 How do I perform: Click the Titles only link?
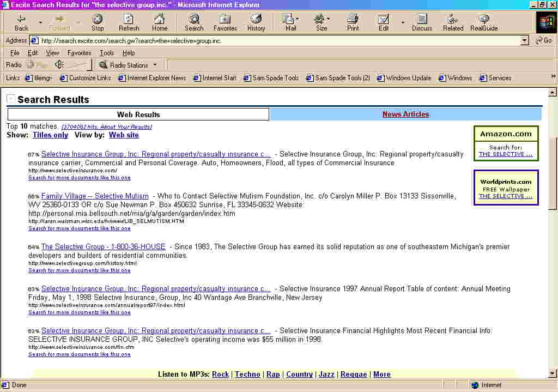[50, 135]
